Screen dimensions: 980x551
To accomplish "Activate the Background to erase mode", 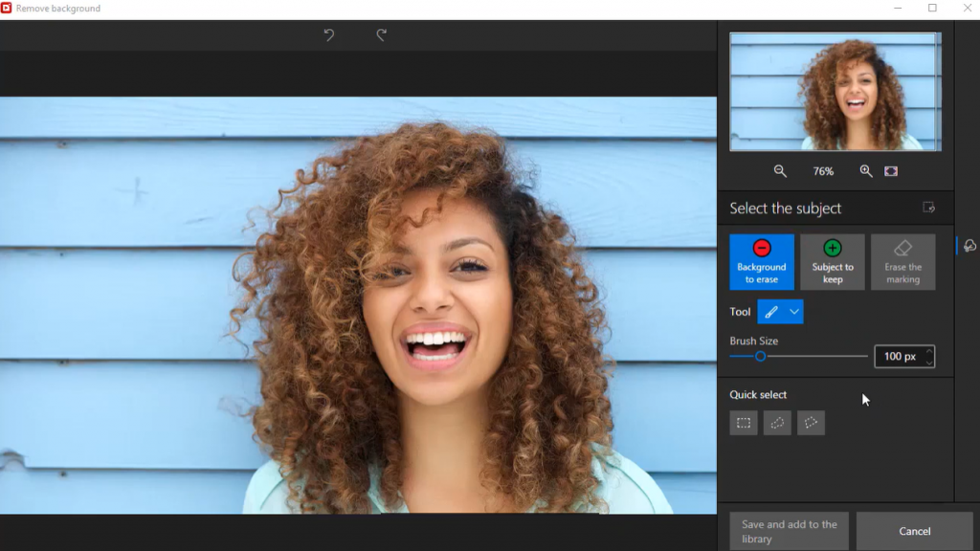I will click(x=760, y=261).
